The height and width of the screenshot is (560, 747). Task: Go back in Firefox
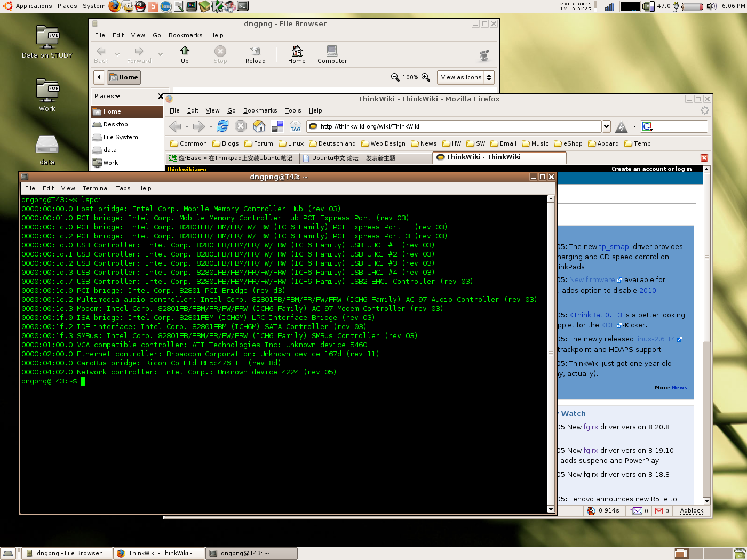click(x=175, y=126)
